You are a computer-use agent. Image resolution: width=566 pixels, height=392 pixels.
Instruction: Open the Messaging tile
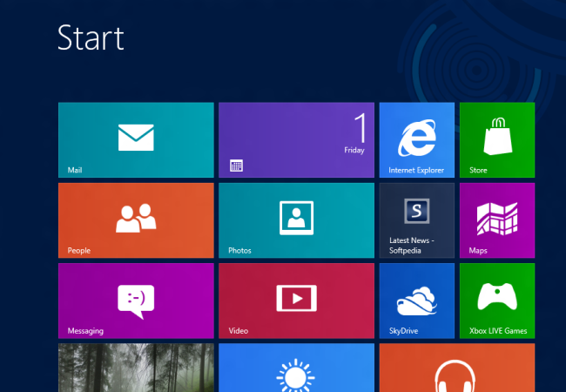coord(136,301)
